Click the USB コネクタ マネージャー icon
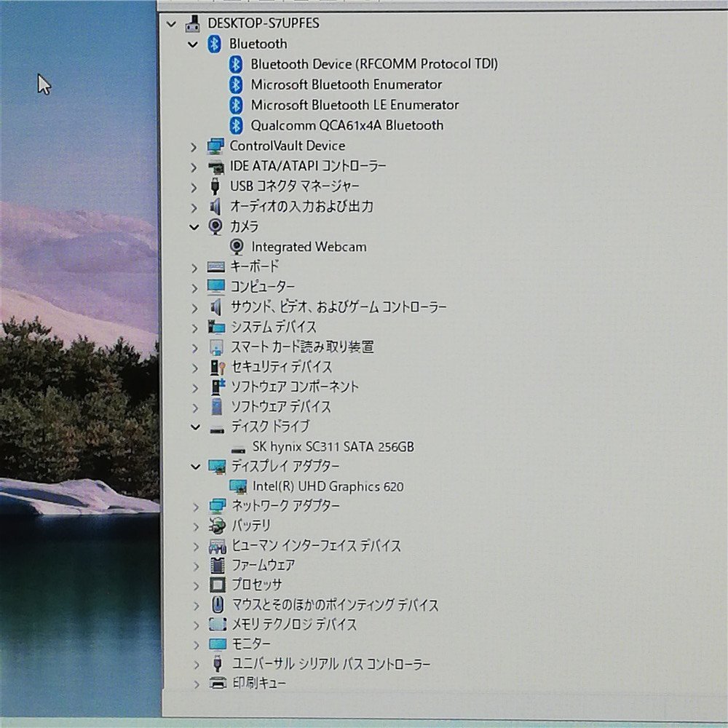728x728 pixels. pos(215,186)
